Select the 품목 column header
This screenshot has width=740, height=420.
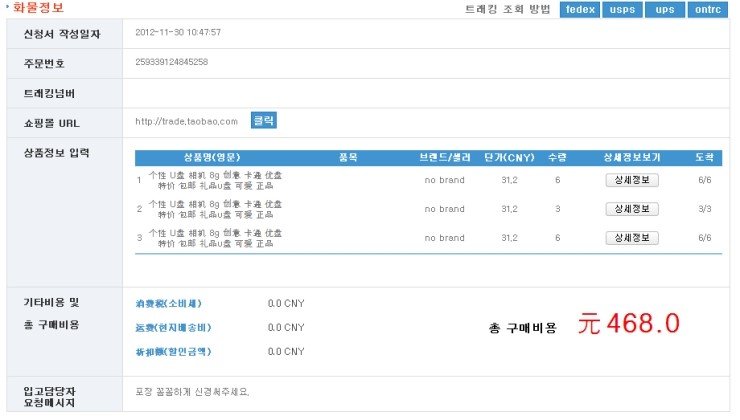pos(348,158)
